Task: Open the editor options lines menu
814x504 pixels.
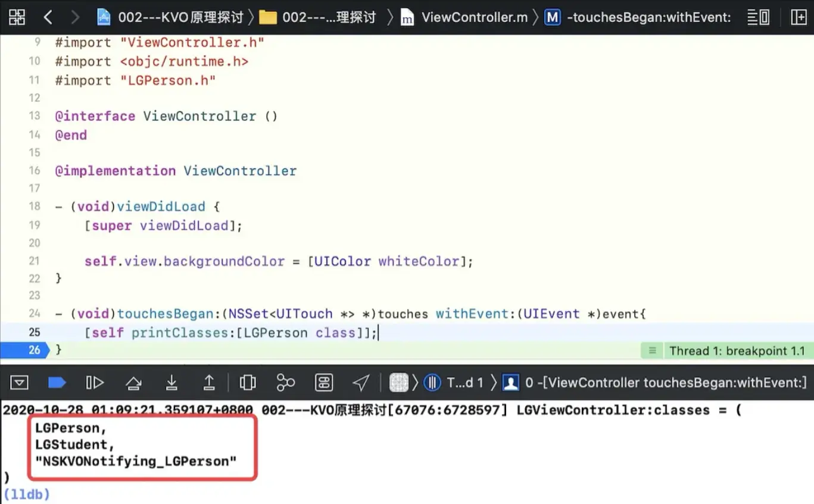Action: click(758, 17)
